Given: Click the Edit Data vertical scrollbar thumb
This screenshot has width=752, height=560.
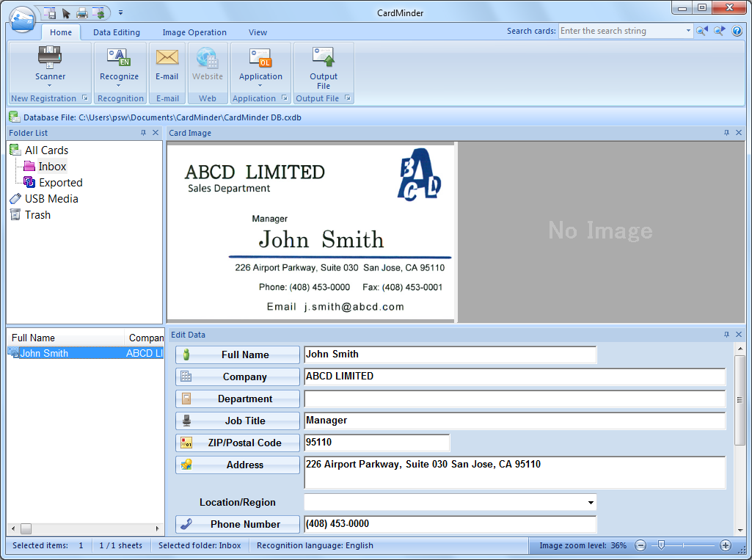Looking at the screenshot, I should [x=740, y=400].
